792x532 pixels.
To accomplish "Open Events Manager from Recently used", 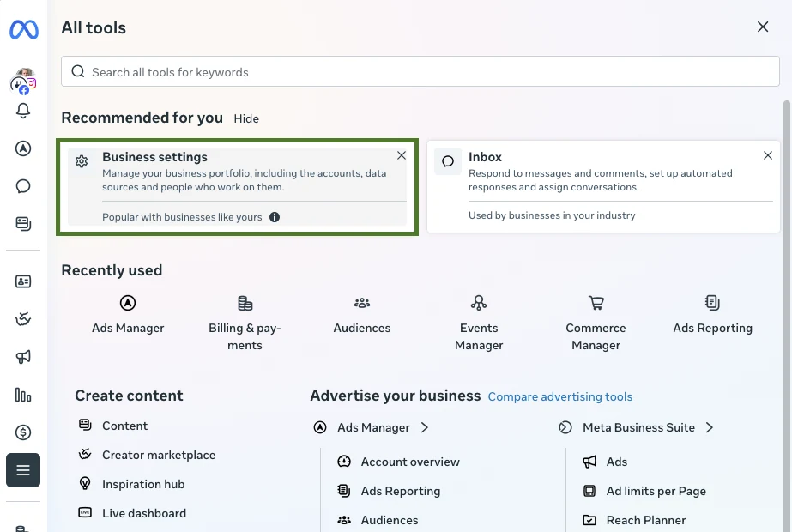I will (x=479, y=323).
